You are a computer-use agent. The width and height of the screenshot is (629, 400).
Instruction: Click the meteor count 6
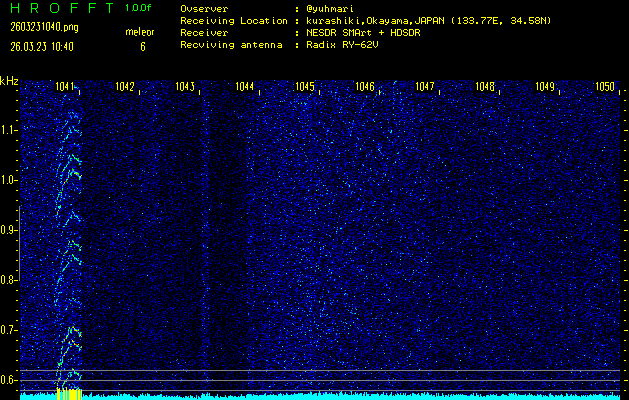(x=143, y=47)
